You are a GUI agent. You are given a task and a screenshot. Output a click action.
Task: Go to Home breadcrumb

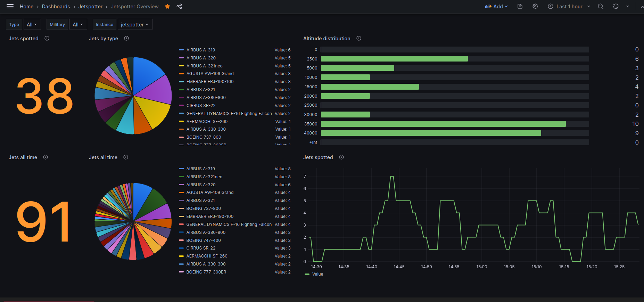27,7
